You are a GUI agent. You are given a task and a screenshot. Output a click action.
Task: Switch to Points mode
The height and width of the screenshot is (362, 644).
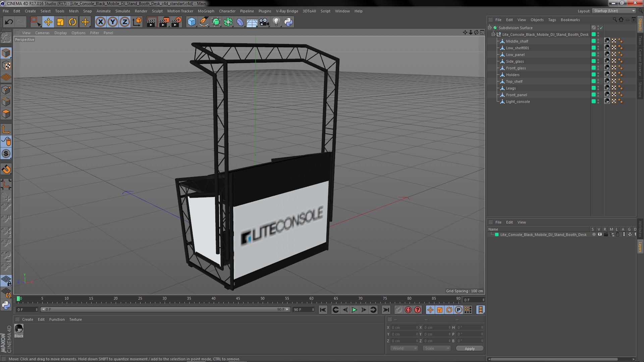(x=6, y=90)
